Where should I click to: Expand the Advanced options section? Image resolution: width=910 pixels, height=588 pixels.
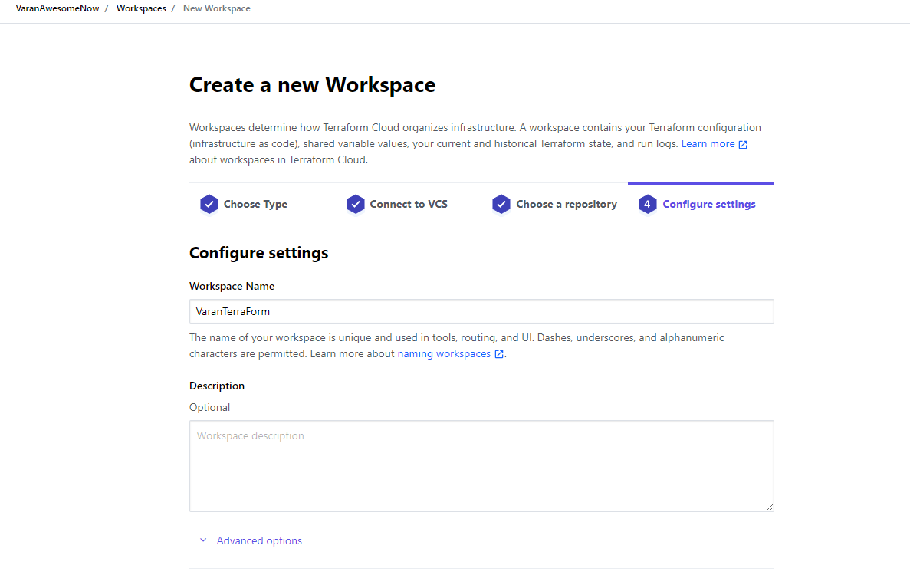point(259,540)
